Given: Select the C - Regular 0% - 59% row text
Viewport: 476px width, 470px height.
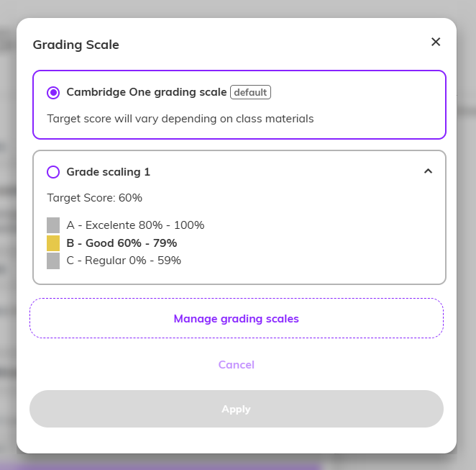Looking at the screenshot, I should (124, 261).
